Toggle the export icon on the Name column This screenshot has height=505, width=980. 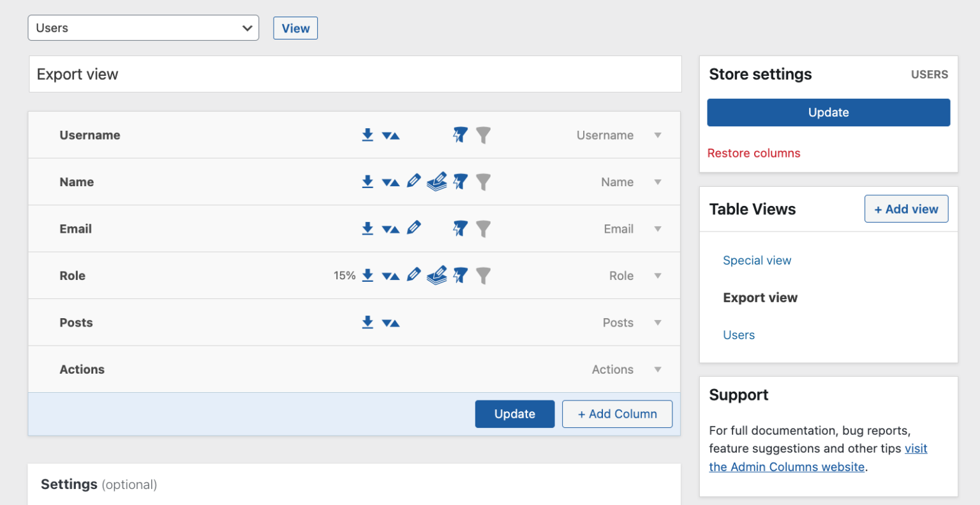click(x=367, y=182)
